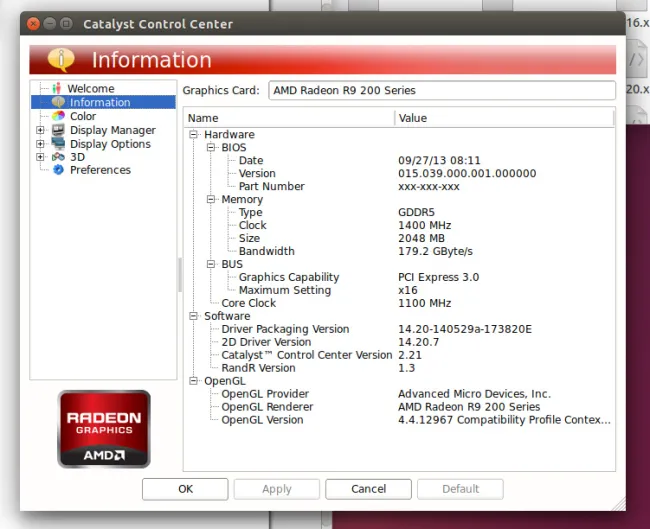The height and width of the screenshot is (529, 650).
Task: Select the Preferences tree item label
Action: [x=100, y=170]
